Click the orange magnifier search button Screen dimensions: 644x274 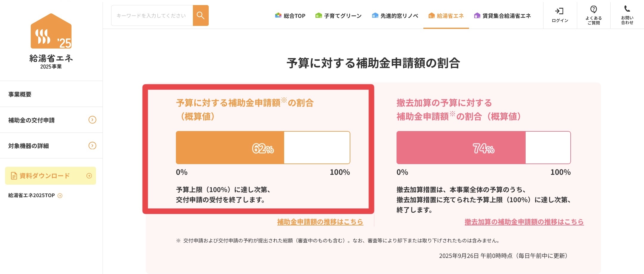pyautogui.click(x=201, y=15)
